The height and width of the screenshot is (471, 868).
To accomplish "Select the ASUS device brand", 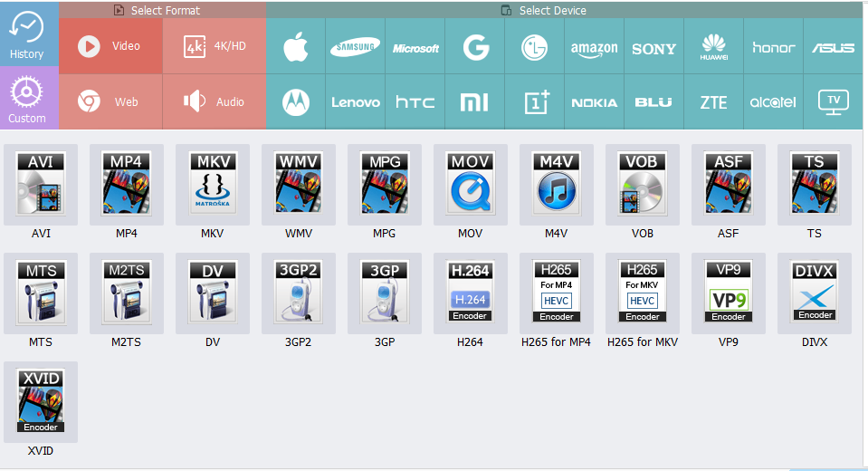I will 833,46.
